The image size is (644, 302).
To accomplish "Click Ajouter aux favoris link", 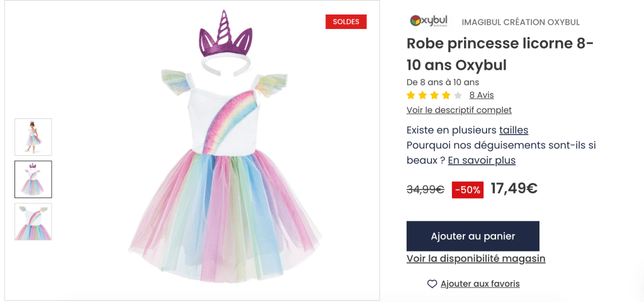I will [480, 284].
